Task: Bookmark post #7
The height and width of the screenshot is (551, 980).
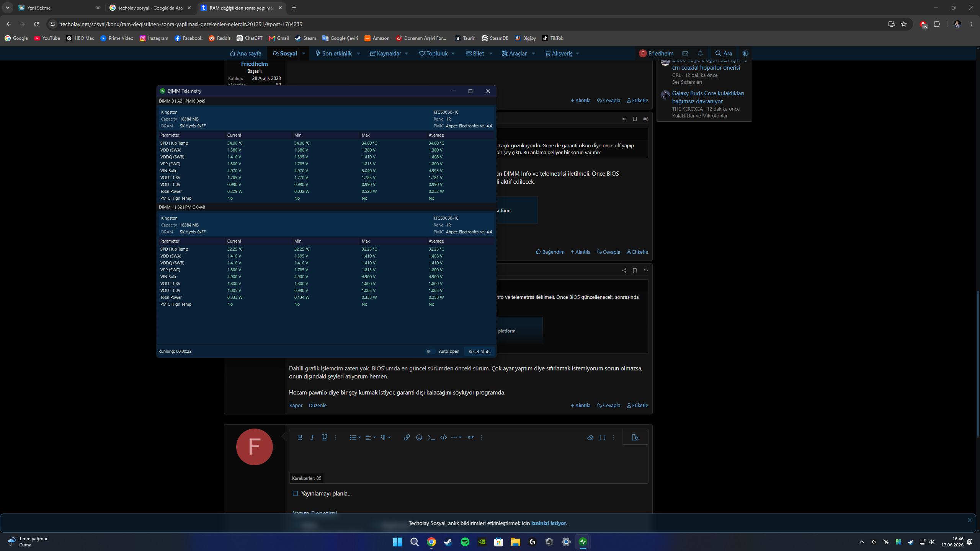Action: 635,271
